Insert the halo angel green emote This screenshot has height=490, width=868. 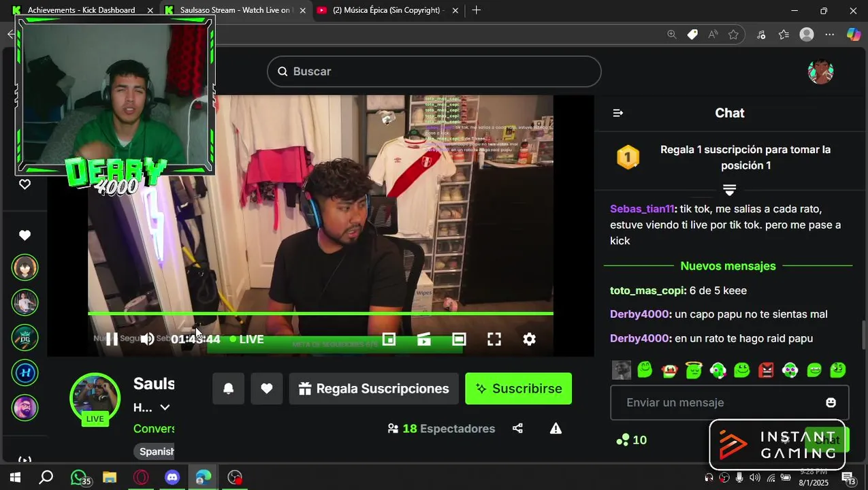[x=694, y=370]
